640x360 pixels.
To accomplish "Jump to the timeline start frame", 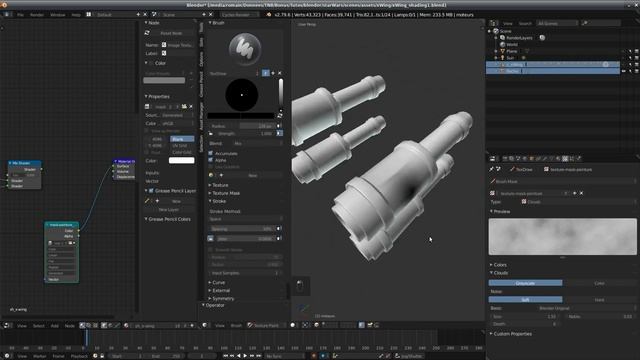I will 225,356.
